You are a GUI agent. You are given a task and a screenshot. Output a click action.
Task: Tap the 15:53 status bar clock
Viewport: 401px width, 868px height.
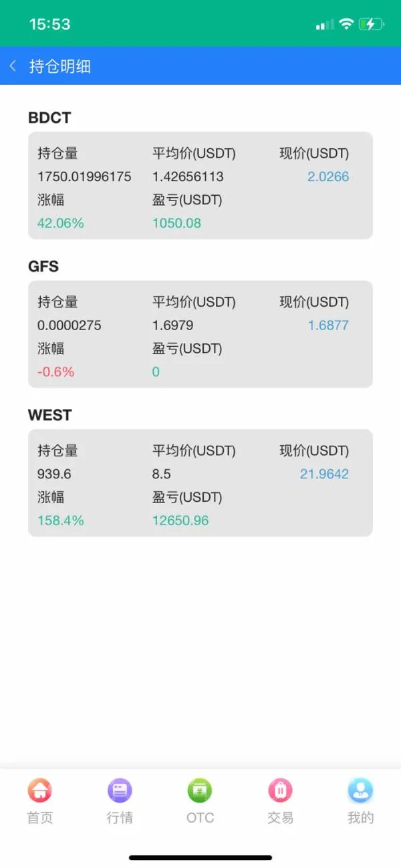[x=49, y=25]
